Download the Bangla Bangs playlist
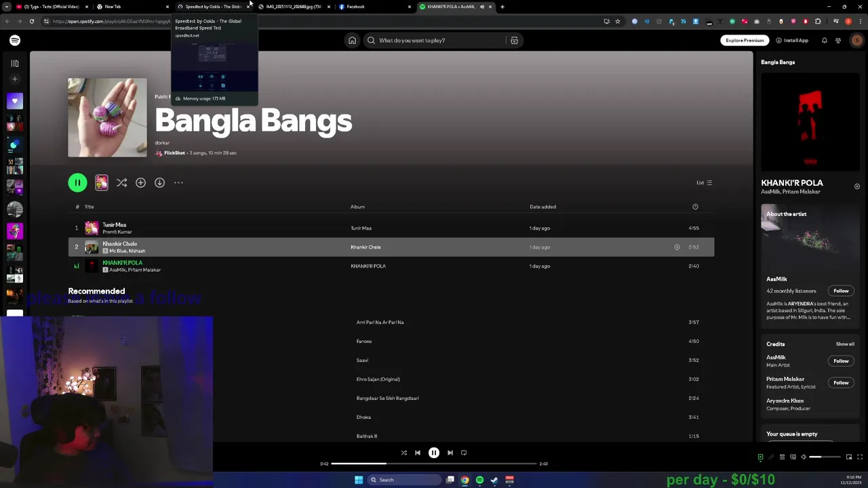This screenshot has height=488, width=868. [159, 182]
